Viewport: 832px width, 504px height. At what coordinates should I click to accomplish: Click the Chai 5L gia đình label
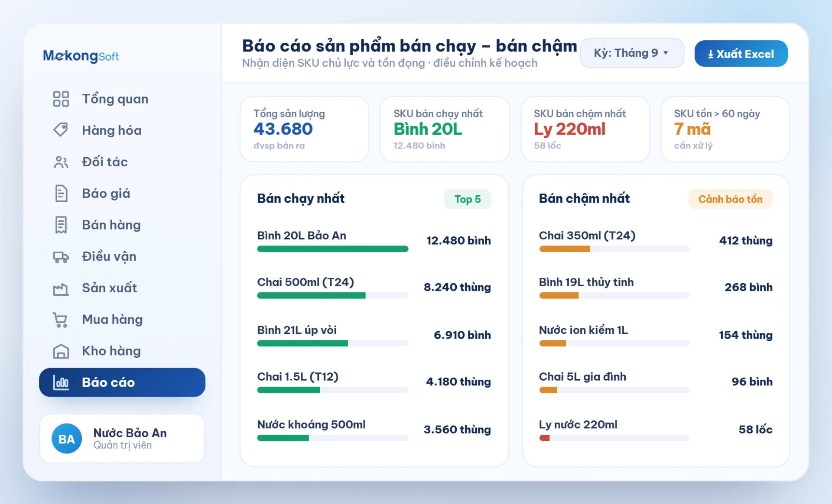tap(582, 377)
